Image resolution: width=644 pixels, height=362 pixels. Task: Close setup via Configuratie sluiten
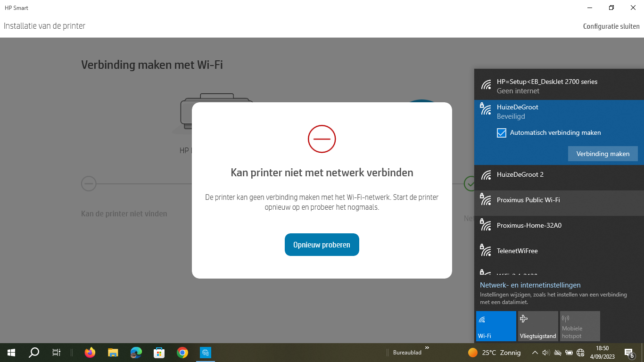click(x=611, y=26)
